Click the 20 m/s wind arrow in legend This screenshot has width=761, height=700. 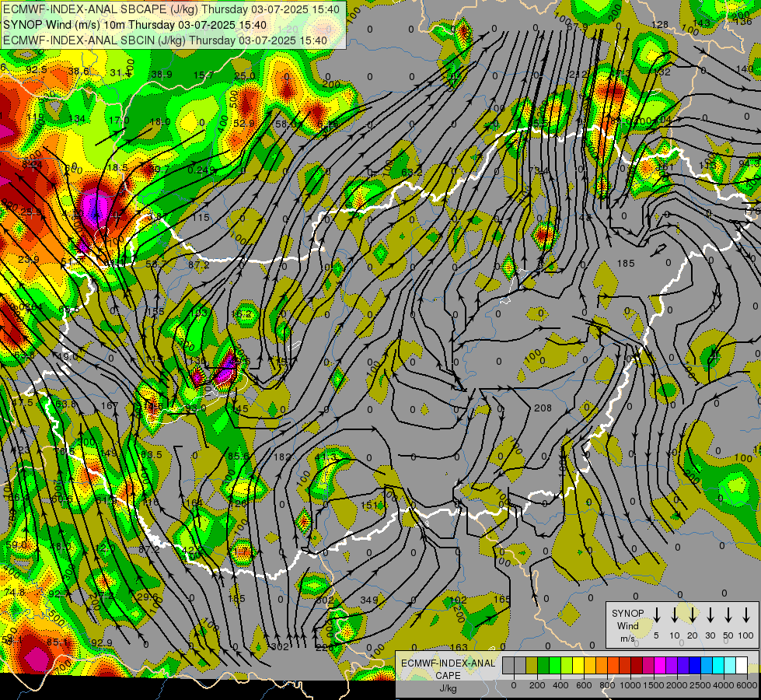pos(692,615)
